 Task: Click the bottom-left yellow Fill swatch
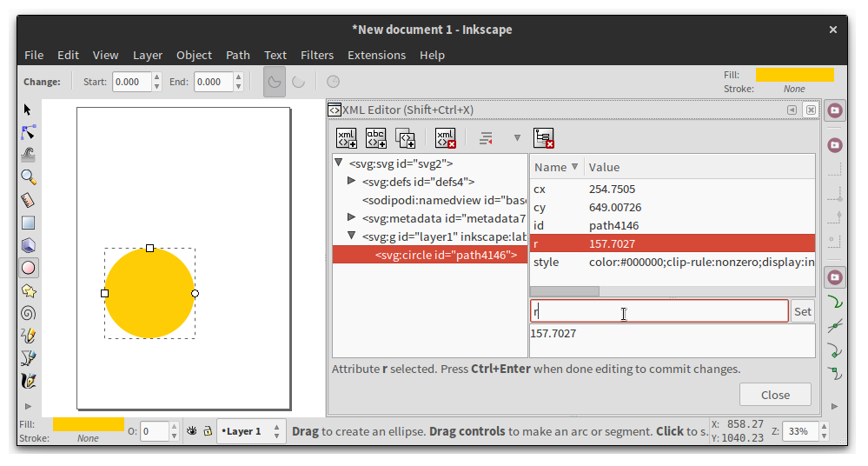coord(89,424)
